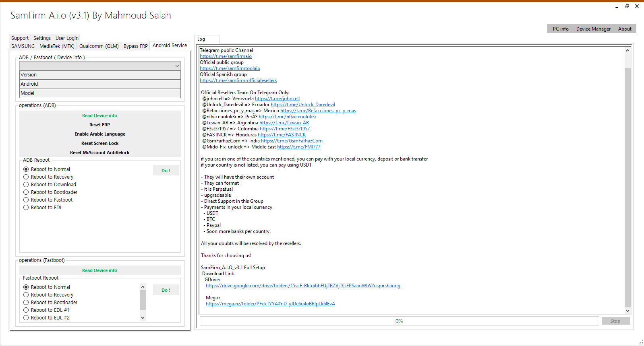Screen dimensions: 644x346
Task: Select Reboot to Normal under ADB Reboot
Action: (47, 169)
